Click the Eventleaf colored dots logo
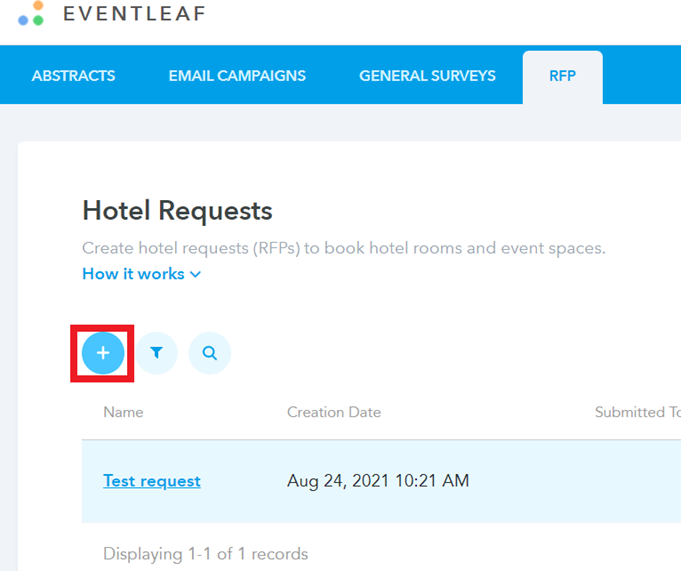The height and width of the screenshot is (571, 681). coord(31,13)
